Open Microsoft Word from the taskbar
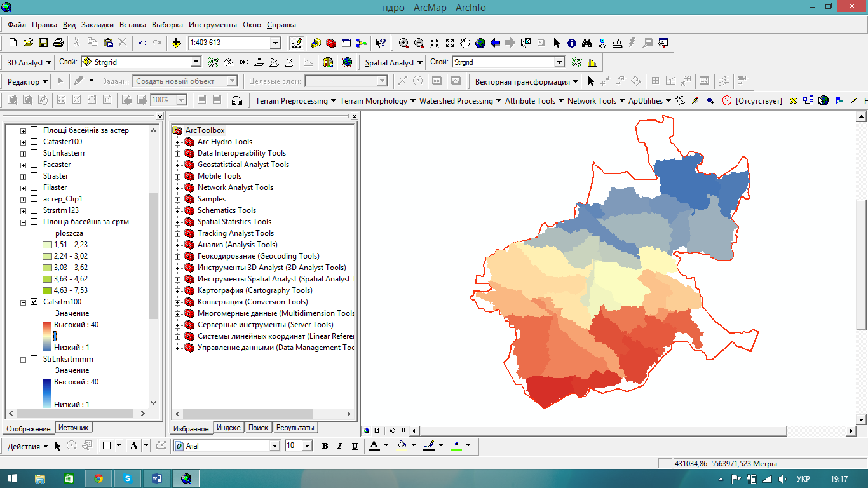The height and width of the screenshot is (488, 868). [x=156, y=478]
